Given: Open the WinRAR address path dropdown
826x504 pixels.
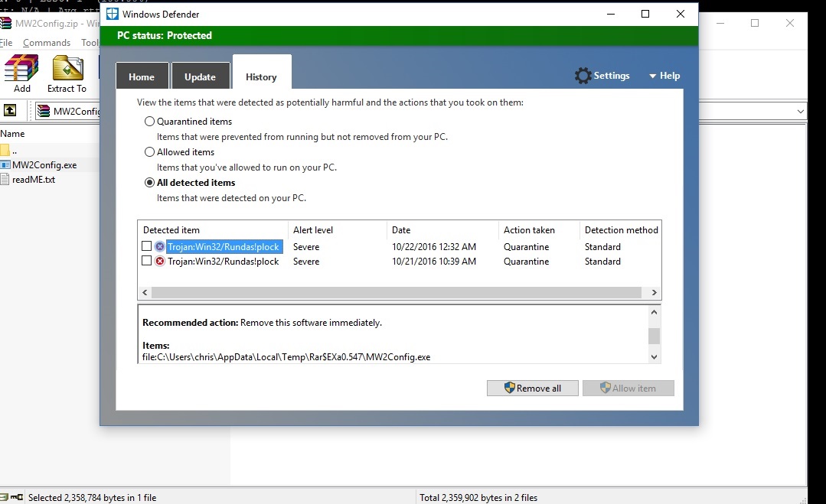Looking at the screenshot, I should click(x=801, y=112).
